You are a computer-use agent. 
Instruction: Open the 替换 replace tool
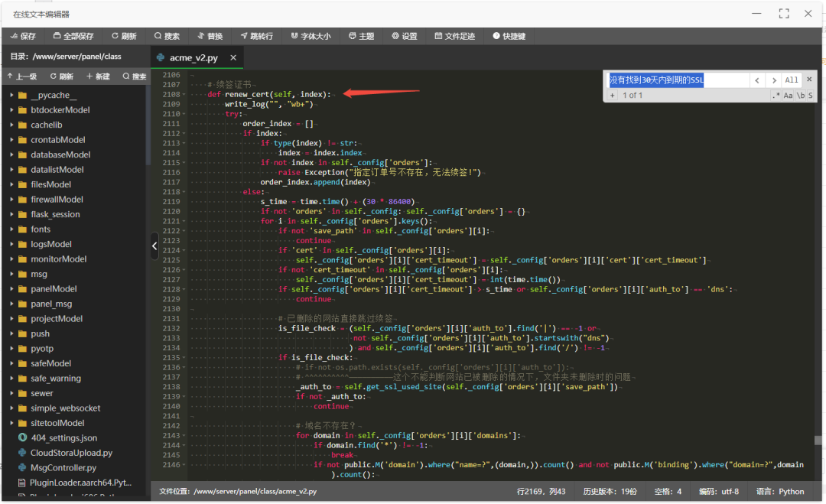pyautogui.click(x=210, y=36)
